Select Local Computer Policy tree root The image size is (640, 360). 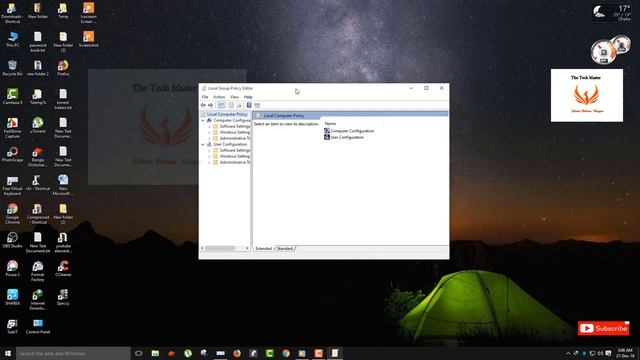point(227,114)
